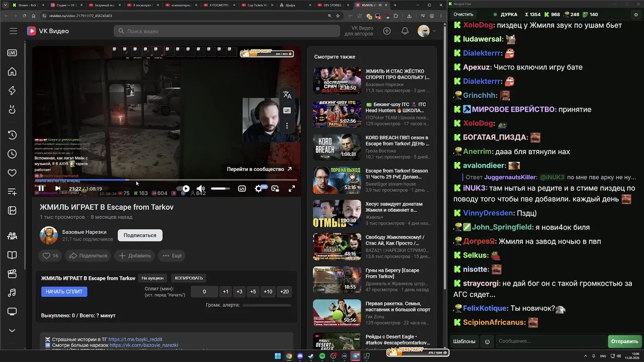Open 'KORD BREACH ПВП сезон' recommended video
Viewport: 644px width, 362px height.
pos(337,147)
